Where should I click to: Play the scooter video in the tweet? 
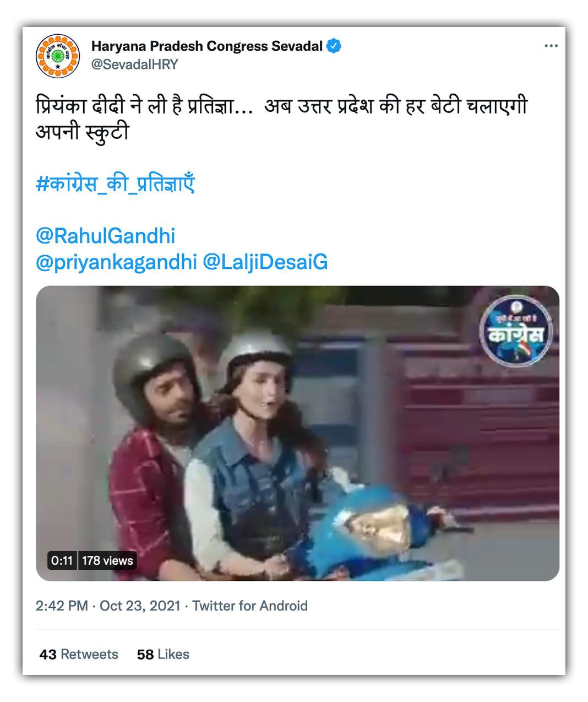pos(297,433)
